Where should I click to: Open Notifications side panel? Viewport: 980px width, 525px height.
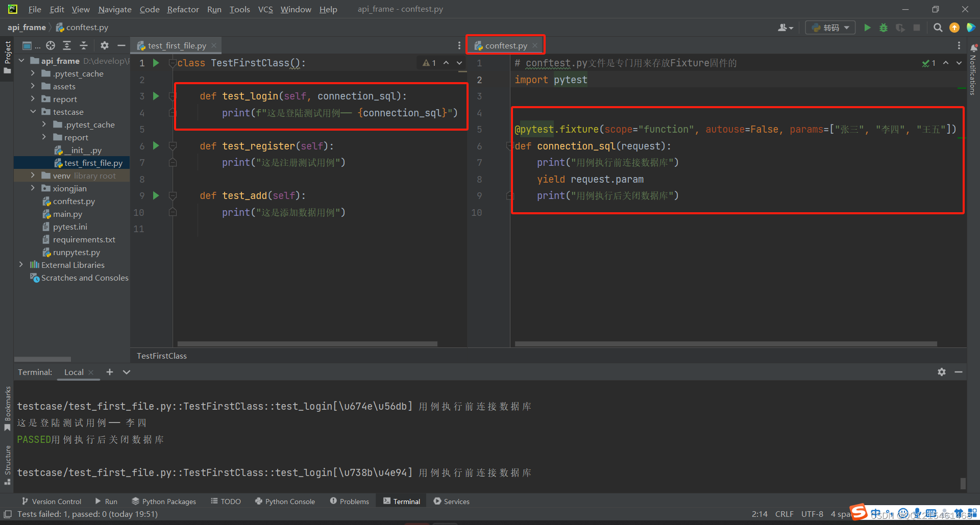pyautogui.click(x=973, y=70)
